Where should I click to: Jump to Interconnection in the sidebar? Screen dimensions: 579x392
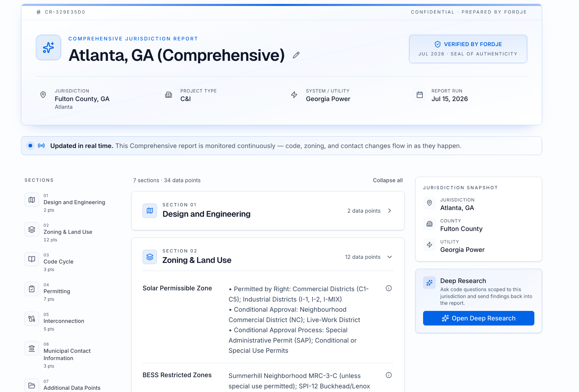64,321
